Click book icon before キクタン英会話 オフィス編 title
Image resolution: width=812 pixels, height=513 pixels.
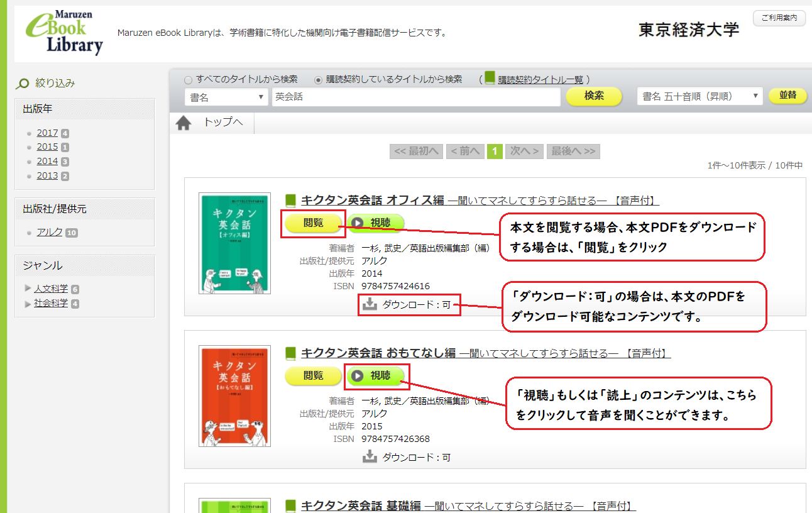coord(290,201)
